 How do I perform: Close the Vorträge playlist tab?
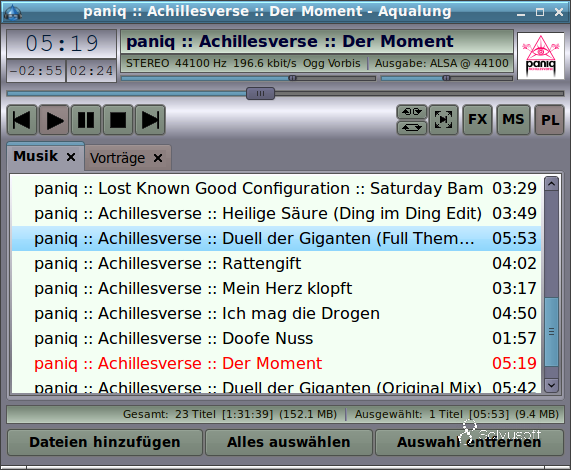tap(158, 158)
